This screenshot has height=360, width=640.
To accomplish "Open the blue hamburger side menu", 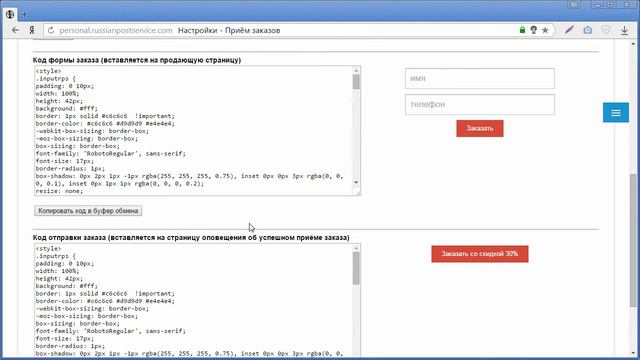I will pos(616,113).
